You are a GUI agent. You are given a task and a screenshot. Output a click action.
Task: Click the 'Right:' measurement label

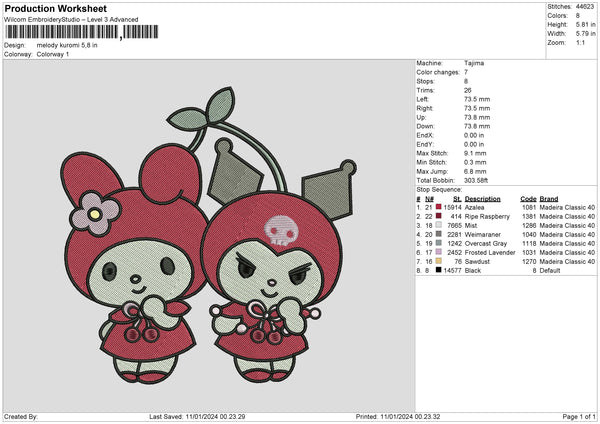(425, 108)
